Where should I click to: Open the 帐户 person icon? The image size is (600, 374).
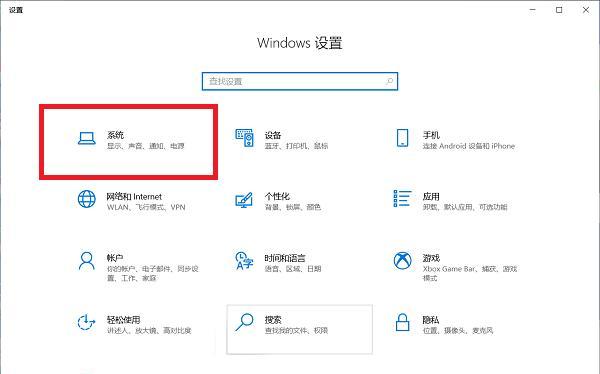point(87,261)
